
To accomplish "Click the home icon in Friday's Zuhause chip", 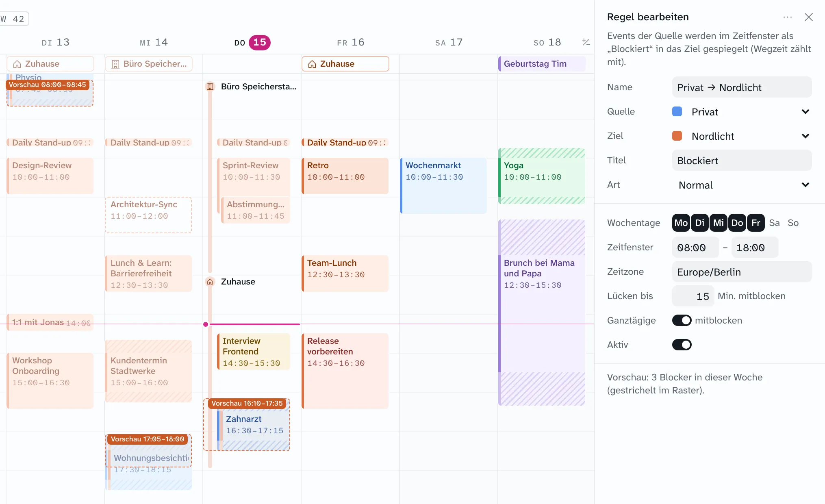I will pyautogui.click(x=312, y=64).
